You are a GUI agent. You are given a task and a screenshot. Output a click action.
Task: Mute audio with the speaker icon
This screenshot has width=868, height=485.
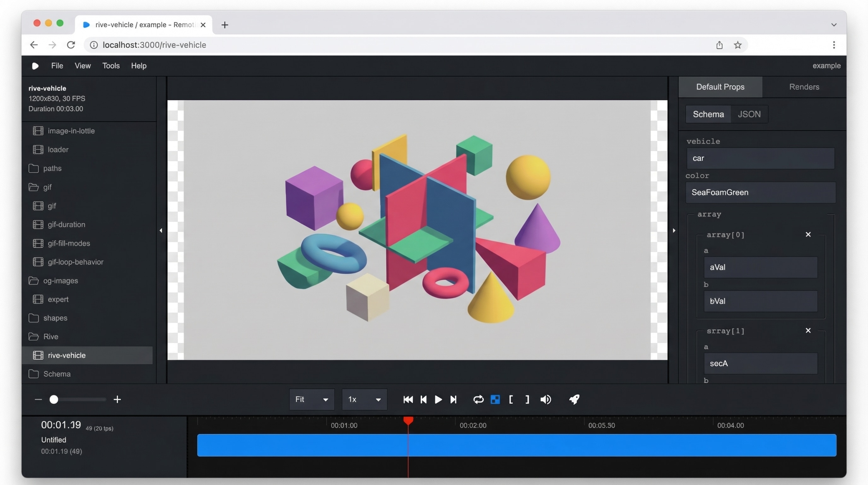point(546,400)
